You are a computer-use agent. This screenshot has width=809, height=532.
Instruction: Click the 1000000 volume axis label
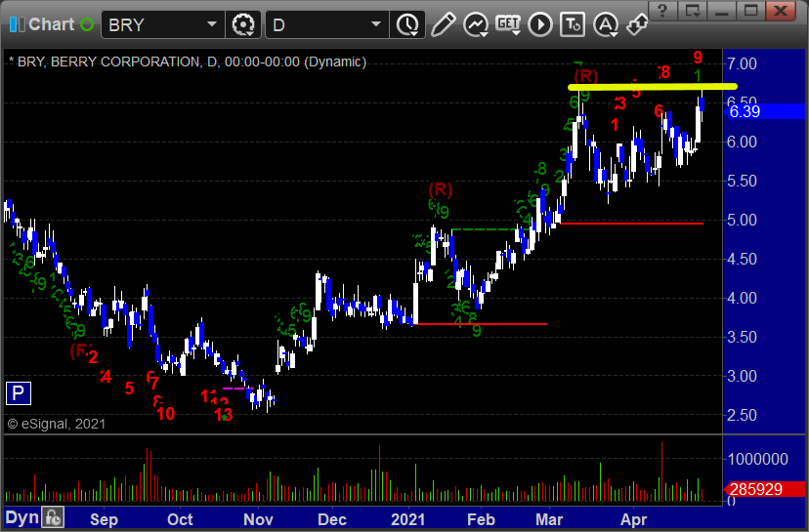tap(757, 459)
